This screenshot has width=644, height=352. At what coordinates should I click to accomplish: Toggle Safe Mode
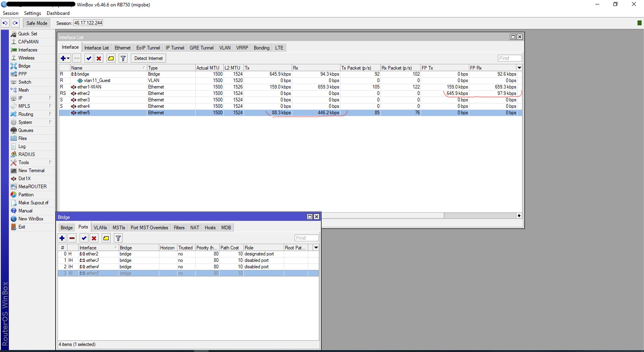37,23
